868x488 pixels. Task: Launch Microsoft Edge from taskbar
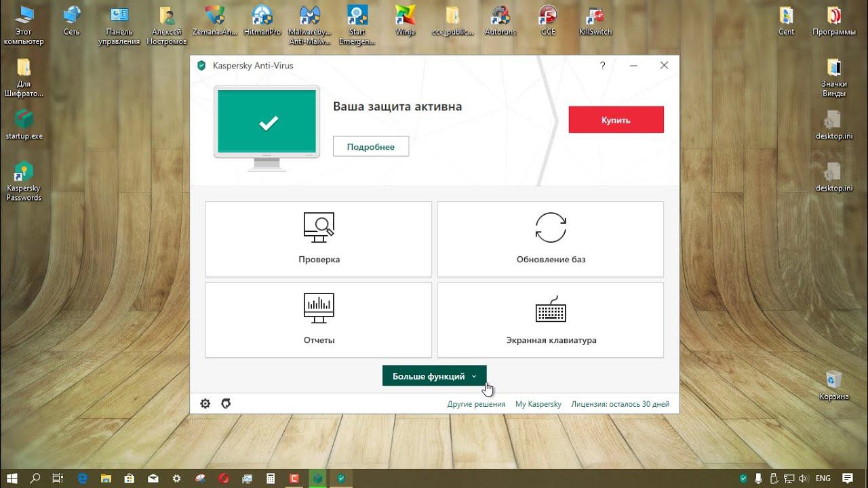pos(83,479)
